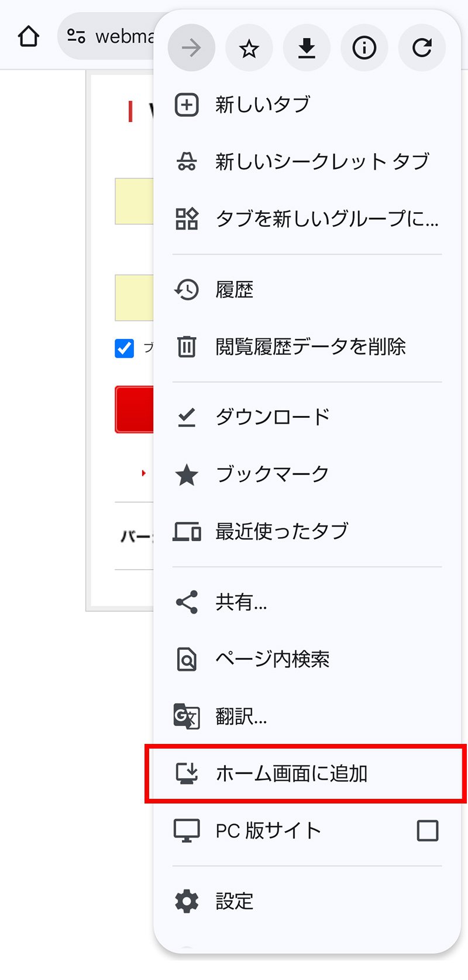The height and width of the screenshot is (980, 468).
Task: Enable the PC 版サイト checkbox
Action: 427,830
